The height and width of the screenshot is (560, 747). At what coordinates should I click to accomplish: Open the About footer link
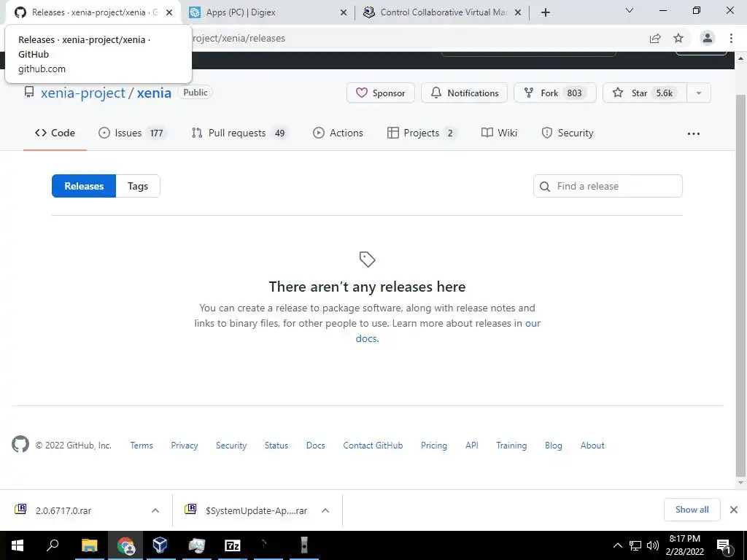(592, 446)
